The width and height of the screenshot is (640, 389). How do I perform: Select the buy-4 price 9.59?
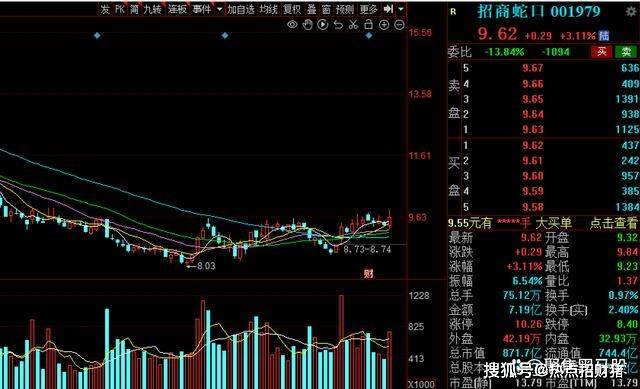point(533,191)
